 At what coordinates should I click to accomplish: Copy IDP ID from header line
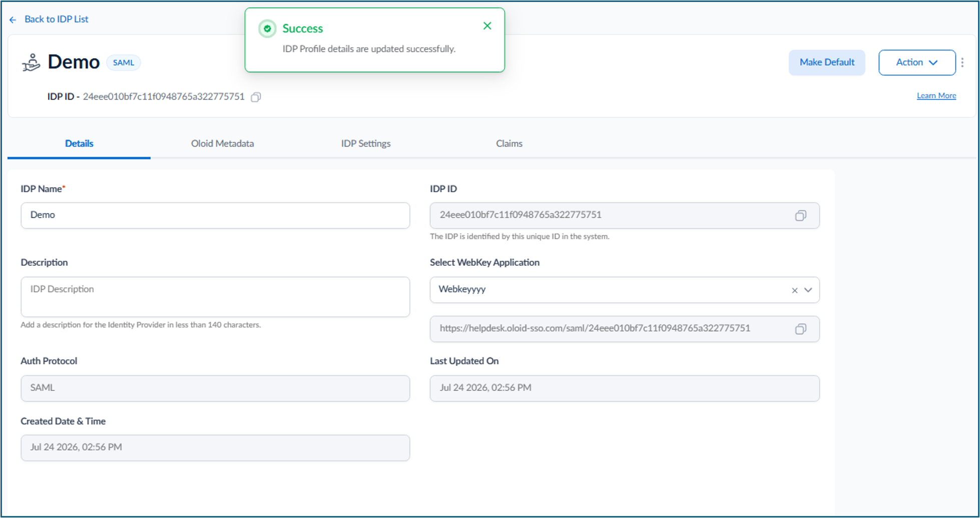tap(256, 97)
